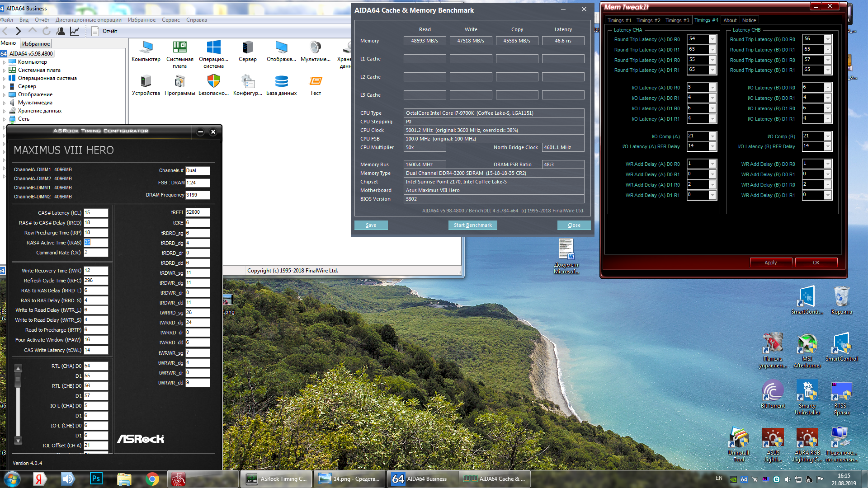Image resolution: width=868 pixels, height=488 pixels.
Task: Open the Системная плата category icon
Action: [x=179, y=48]
